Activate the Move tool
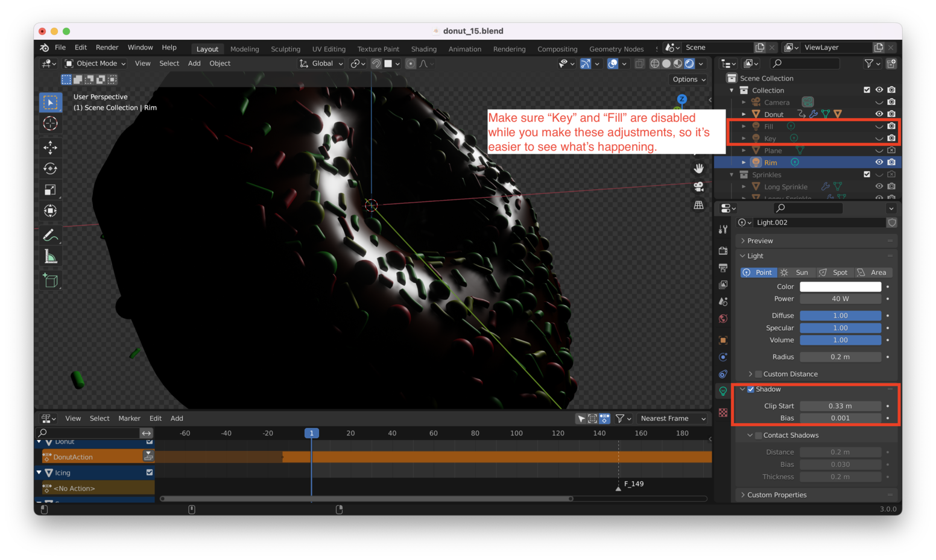 coord(51,147)
